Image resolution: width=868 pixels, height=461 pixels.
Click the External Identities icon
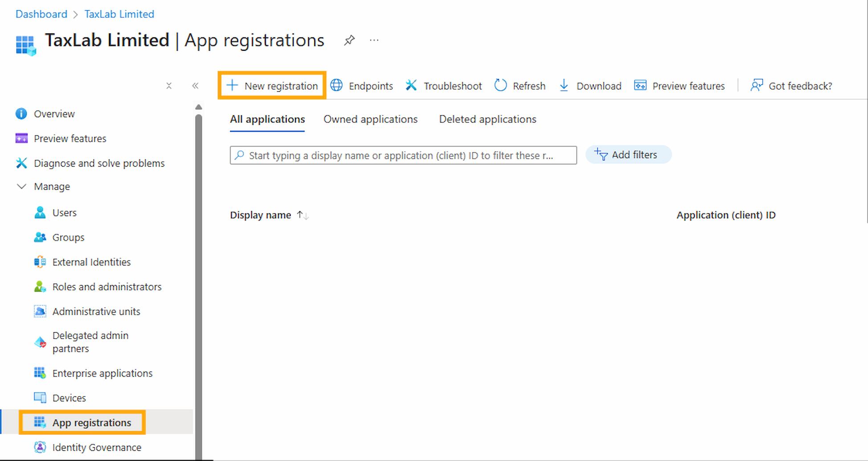point(40,262)
